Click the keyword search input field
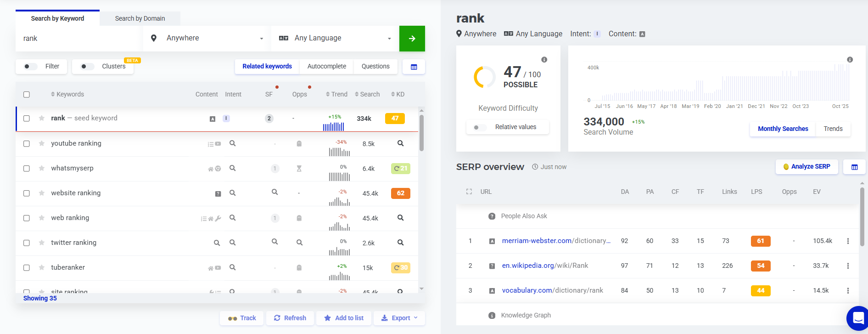This screenshot has height=334, width=868. pos(78,39)
